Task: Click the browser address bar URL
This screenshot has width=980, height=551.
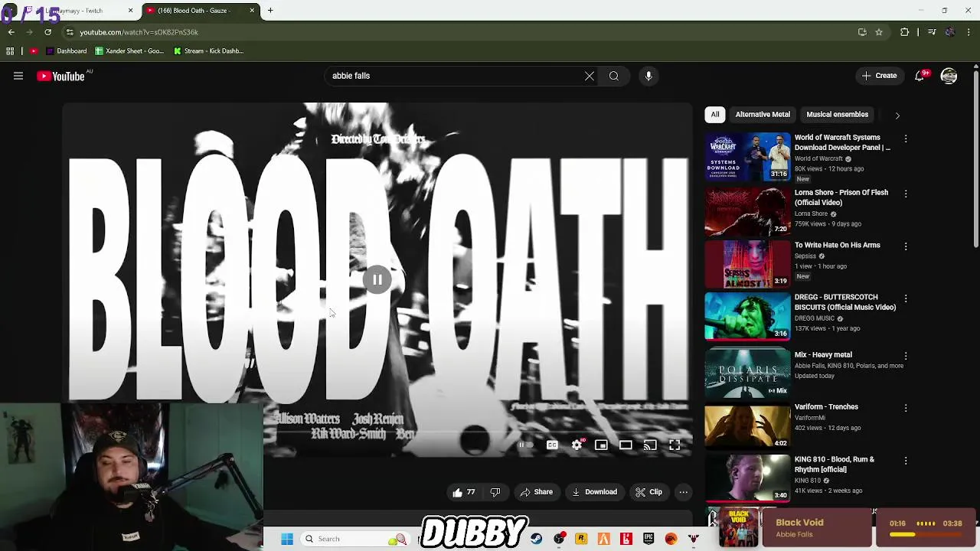Action: [139, 32]
